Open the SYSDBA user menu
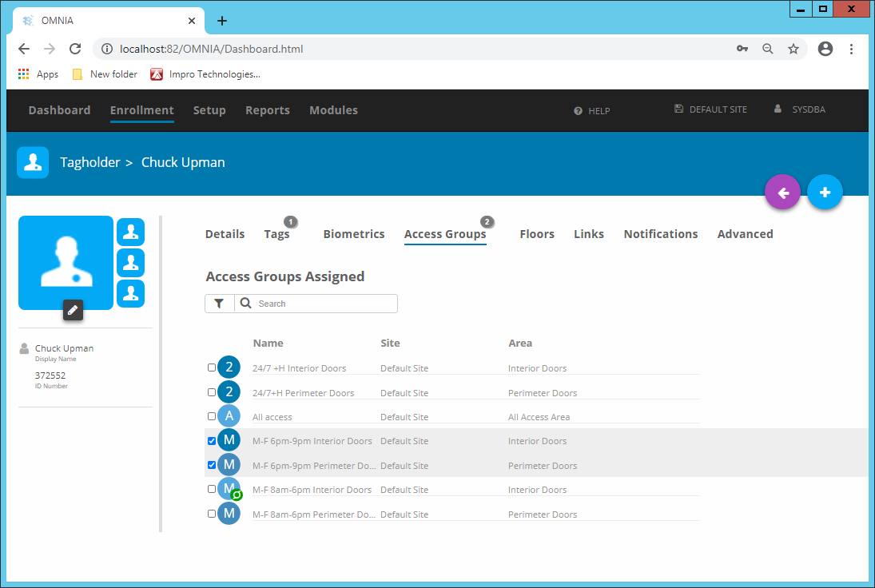Screen dimensions: 875x588 point(808,109)
